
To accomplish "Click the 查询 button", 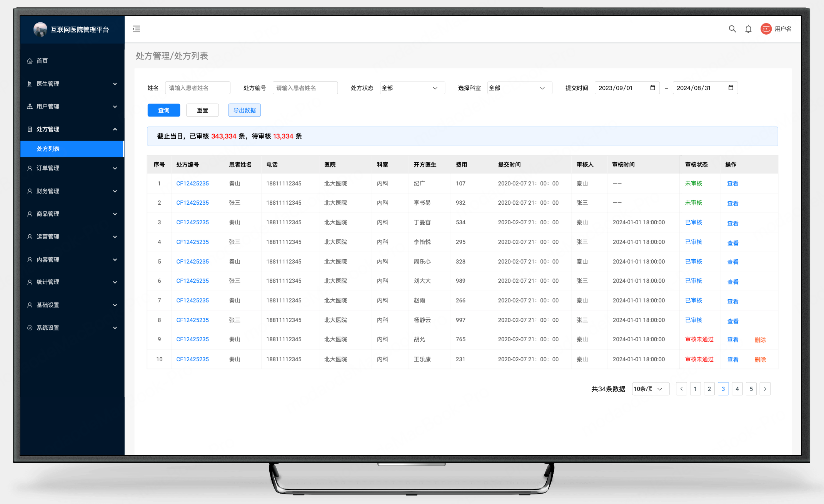I will 164,110.
